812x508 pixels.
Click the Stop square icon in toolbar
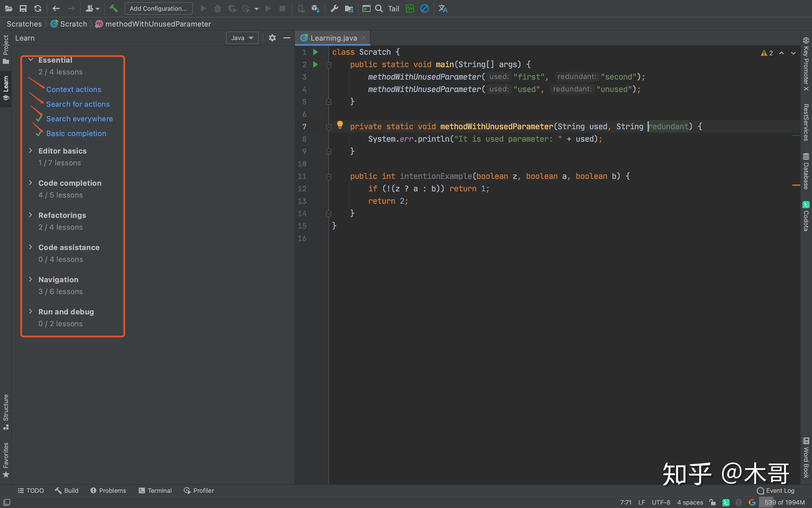pos(283,9)
